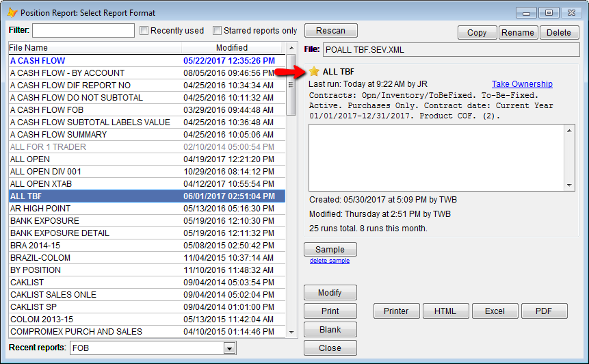Click the file list scroll-up arrow
The image size is (589, 364).
click(291, 48)
